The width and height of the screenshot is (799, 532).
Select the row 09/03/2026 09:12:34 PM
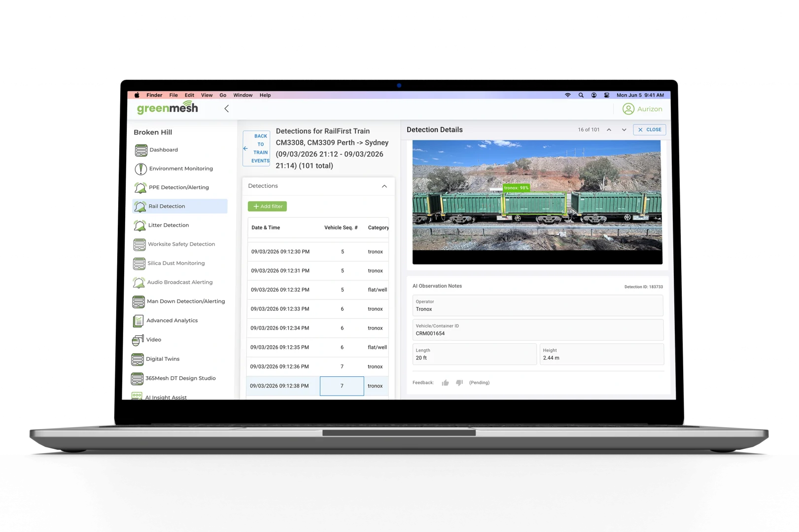coord(317,328)
